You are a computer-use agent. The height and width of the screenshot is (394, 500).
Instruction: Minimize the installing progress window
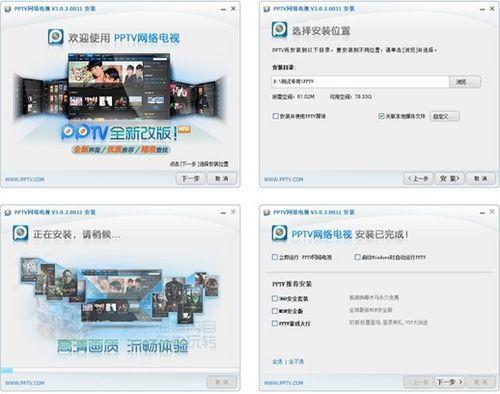click(223, 213)
